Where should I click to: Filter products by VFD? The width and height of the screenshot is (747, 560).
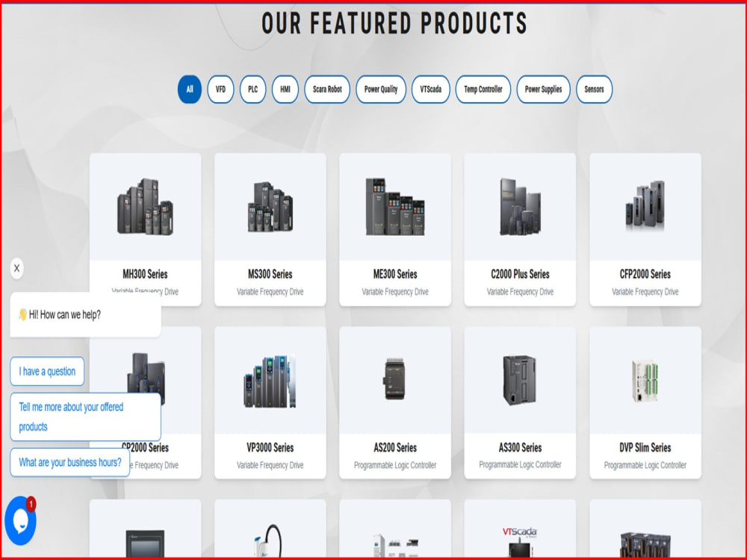coord(220,89)
